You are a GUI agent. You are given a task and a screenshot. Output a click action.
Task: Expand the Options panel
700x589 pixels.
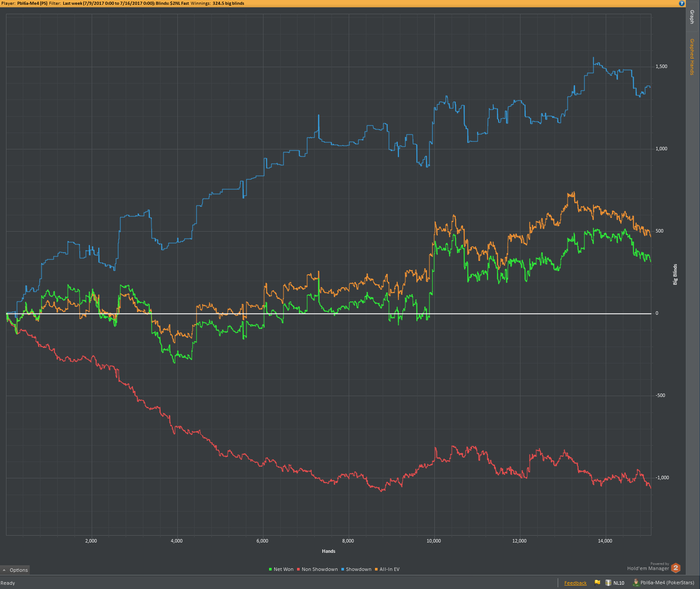(x=15, y=570)
